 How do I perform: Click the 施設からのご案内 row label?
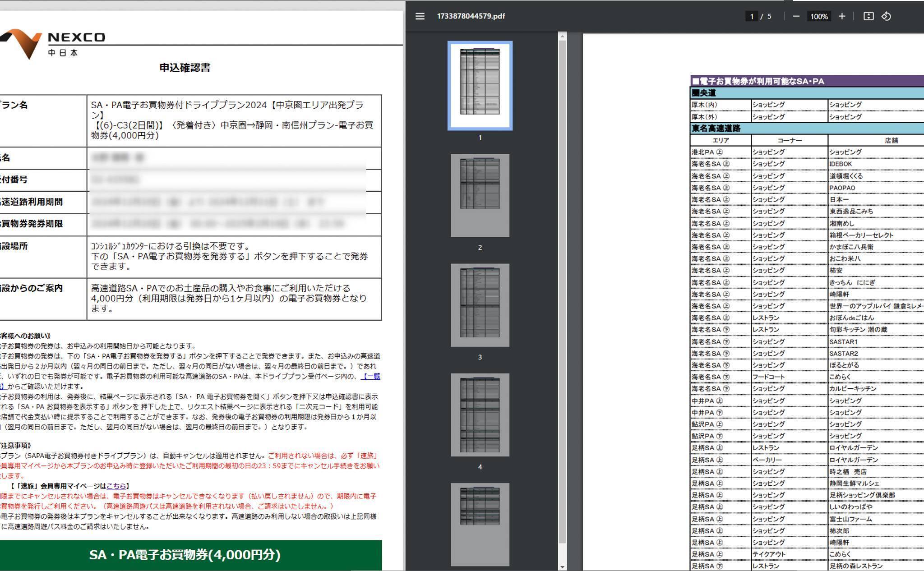pyautogui.click(x=32, y=288)
